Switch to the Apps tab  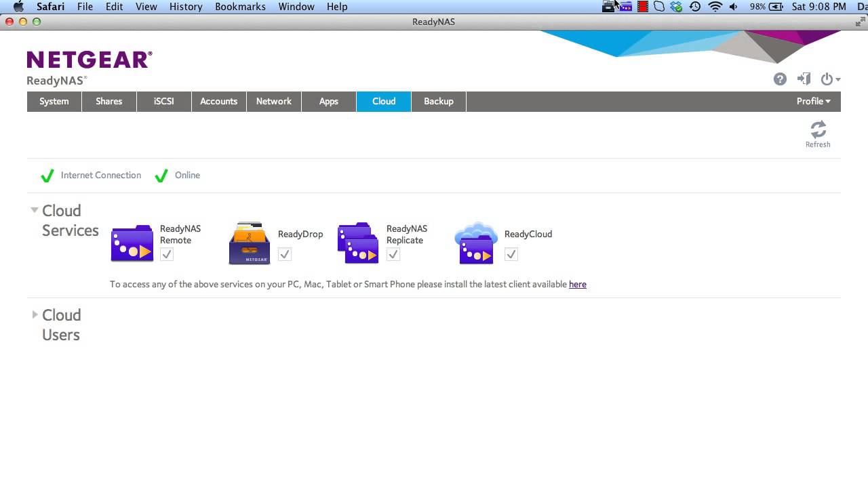coord(329,101)
